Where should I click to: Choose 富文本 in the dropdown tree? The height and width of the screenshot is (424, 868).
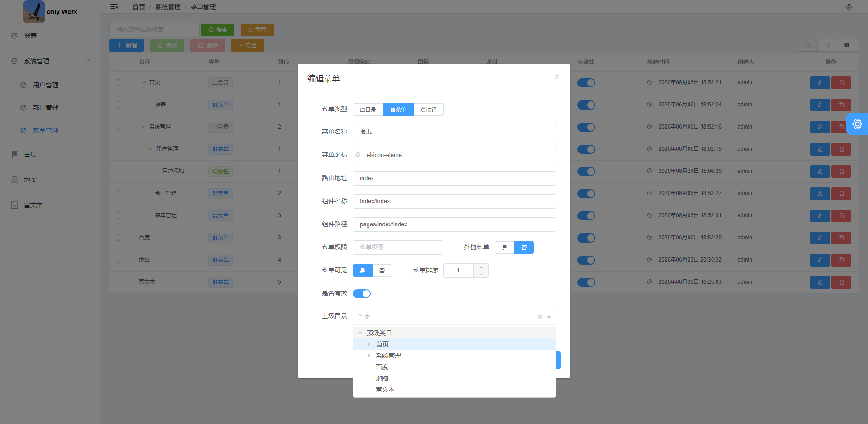[385, 390]
